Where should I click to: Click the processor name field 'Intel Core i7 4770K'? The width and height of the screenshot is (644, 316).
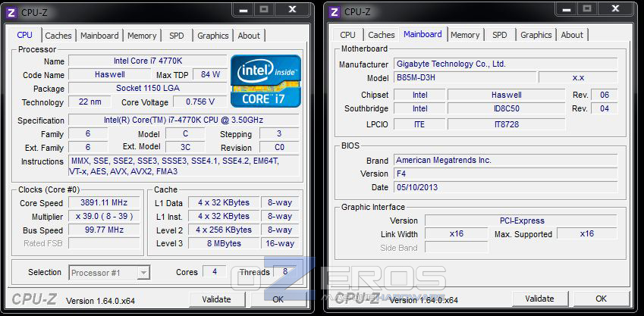tap(147, 61)
